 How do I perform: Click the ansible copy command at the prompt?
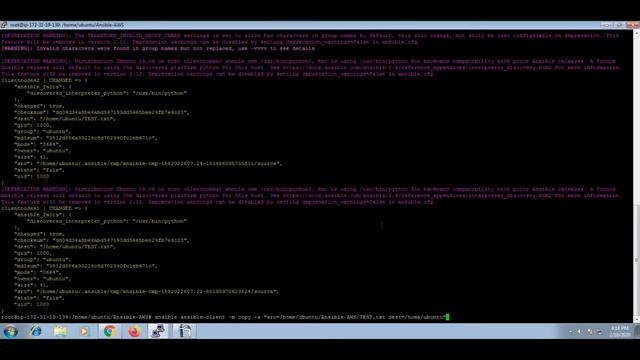pyautogui.click(x=300, y=317)
